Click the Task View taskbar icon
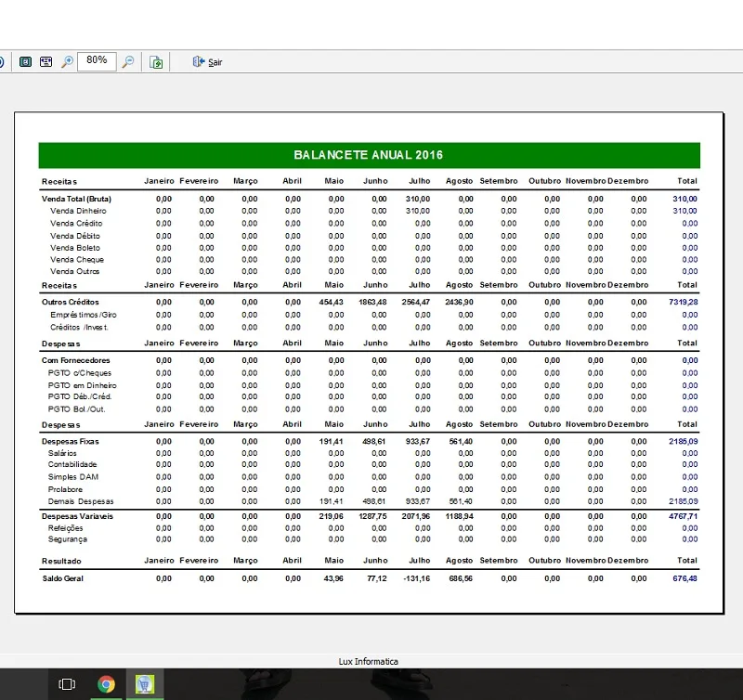 click(67, 684)
